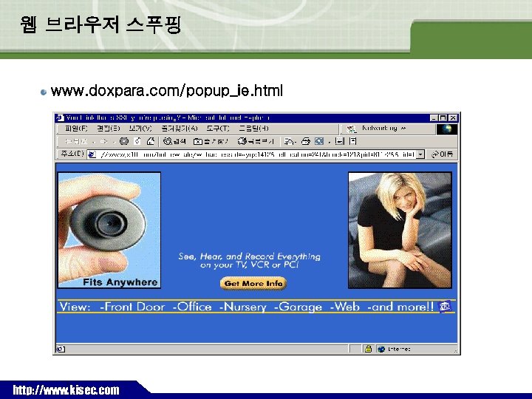Viewport: 532px width, 399px height.
Task: Click the blonde woman on sofa image
Action: (400, 230)
